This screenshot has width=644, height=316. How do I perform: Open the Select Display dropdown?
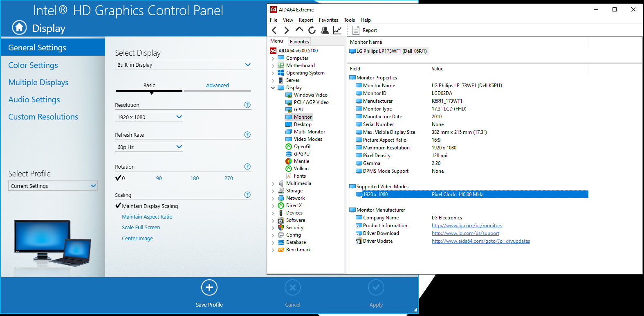pos(184,65)
